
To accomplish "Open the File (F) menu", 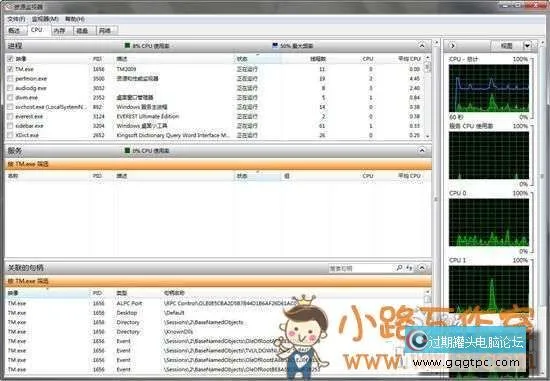I will coord(16,19).
